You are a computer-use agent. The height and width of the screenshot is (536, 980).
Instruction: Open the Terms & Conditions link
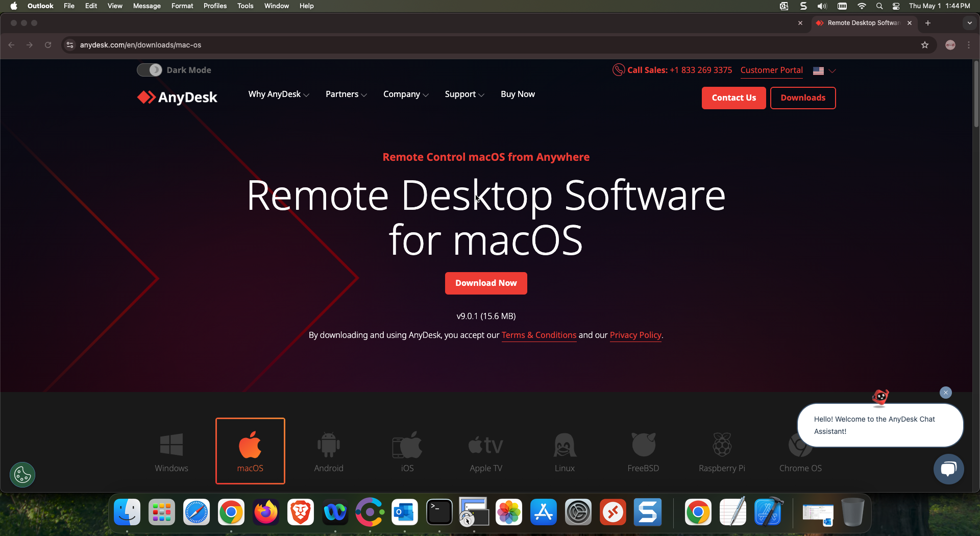click(x=539, y=335)
